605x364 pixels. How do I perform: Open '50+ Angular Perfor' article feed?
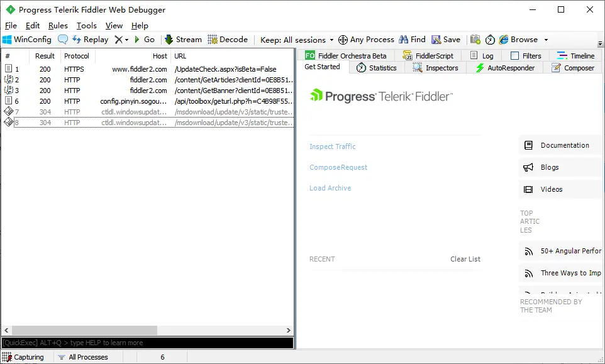click(560, 251)
